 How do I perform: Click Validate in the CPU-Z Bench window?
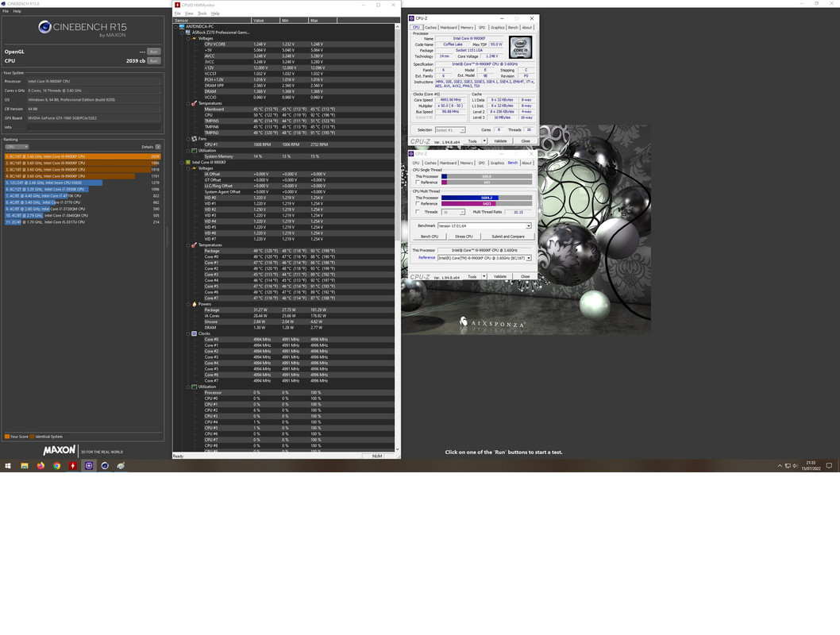click(500, 277)
